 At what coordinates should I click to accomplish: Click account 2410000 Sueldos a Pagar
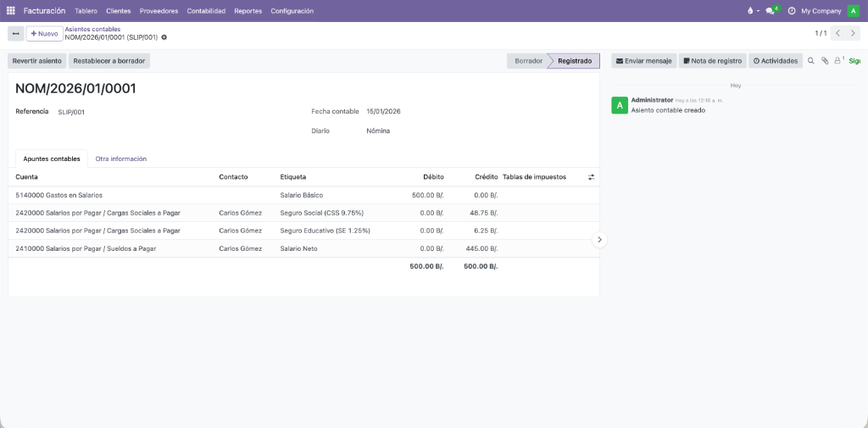coord(86,249)
